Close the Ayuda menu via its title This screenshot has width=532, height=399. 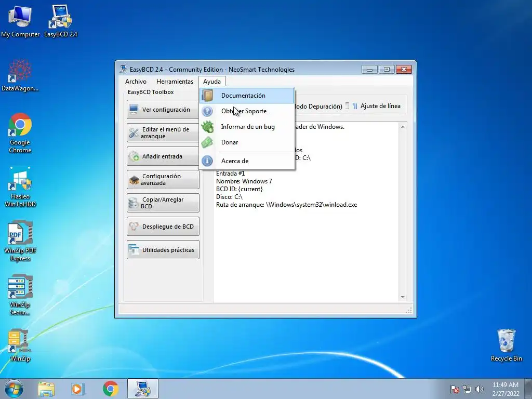212,82
